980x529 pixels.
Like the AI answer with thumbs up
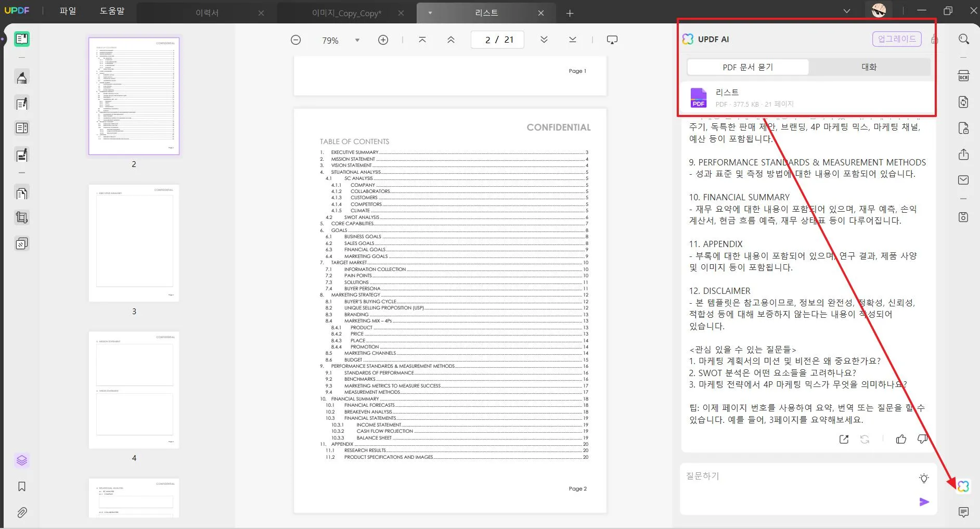click(x=901, y=440)
